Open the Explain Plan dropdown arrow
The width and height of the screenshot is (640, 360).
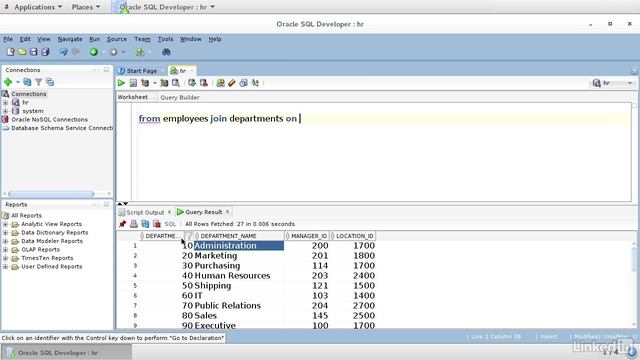click(x=154, y=83)
